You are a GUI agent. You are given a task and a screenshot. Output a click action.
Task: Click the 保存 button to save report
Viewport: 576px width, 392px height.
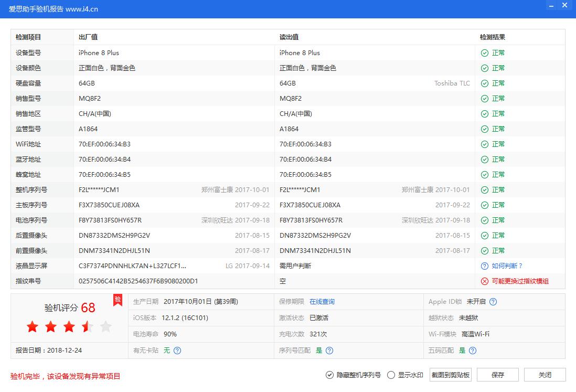click(x=497, y=375)
